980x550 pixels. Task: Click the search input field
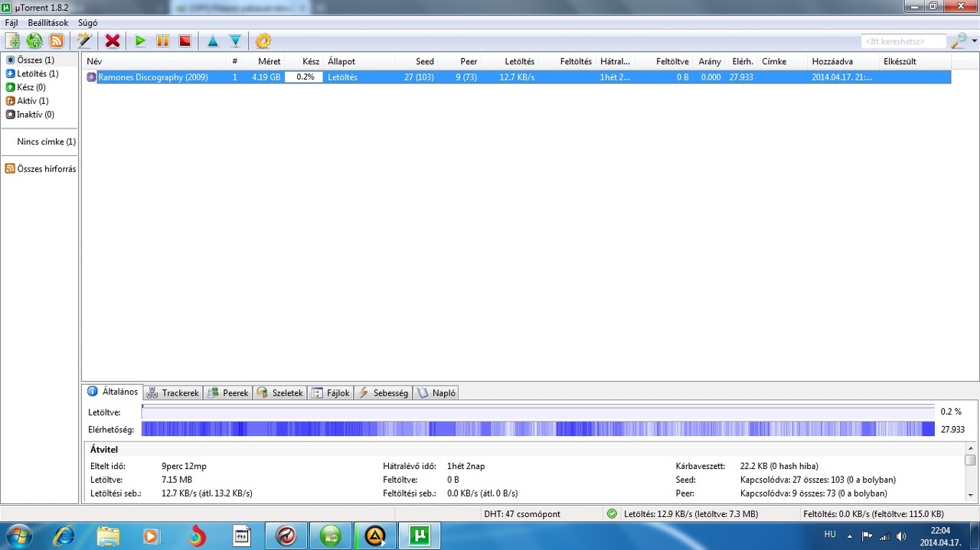tap(903, 41)
